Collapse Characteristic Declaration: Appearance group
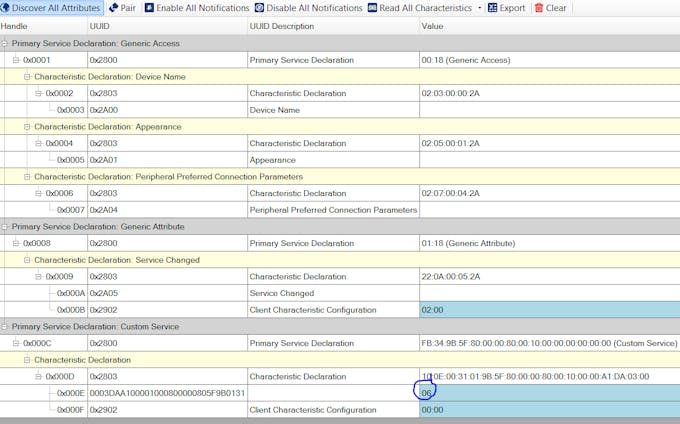This screenshot has height=424, width=680. pos(27,127)
